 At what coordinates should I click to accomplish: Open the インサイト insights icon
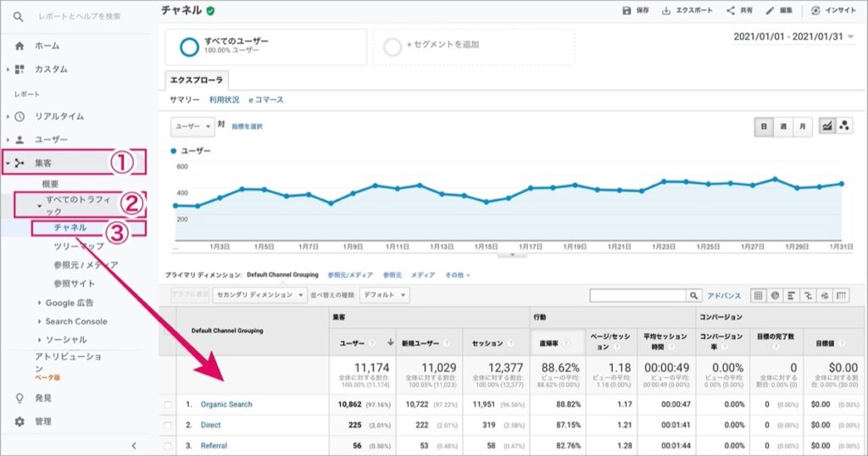(815, 10)
